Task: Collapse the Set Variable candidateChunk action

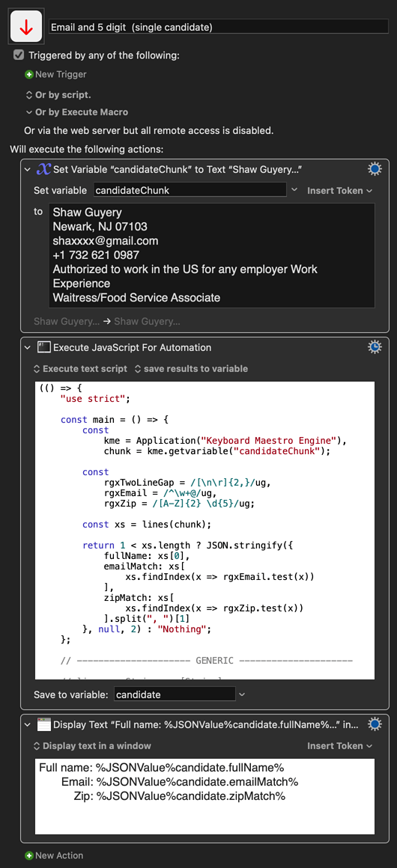Action: click(28, 169)
